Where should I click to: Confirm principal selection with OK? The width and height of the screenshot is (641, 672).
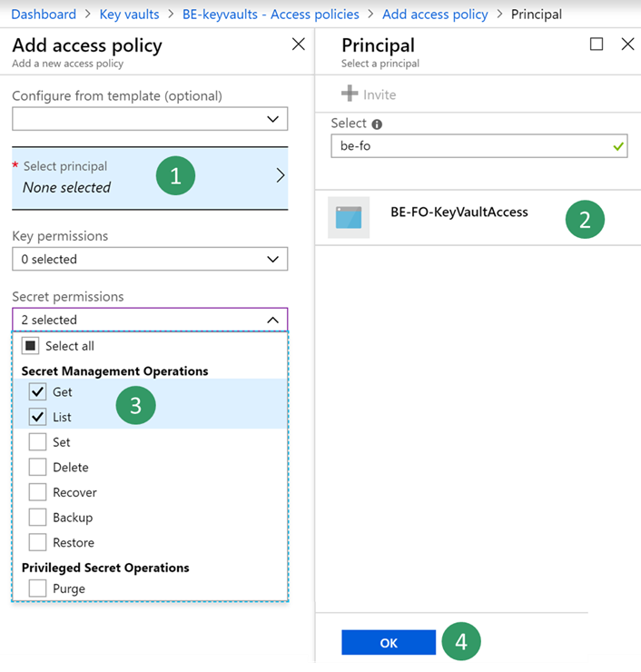point(389,642)
